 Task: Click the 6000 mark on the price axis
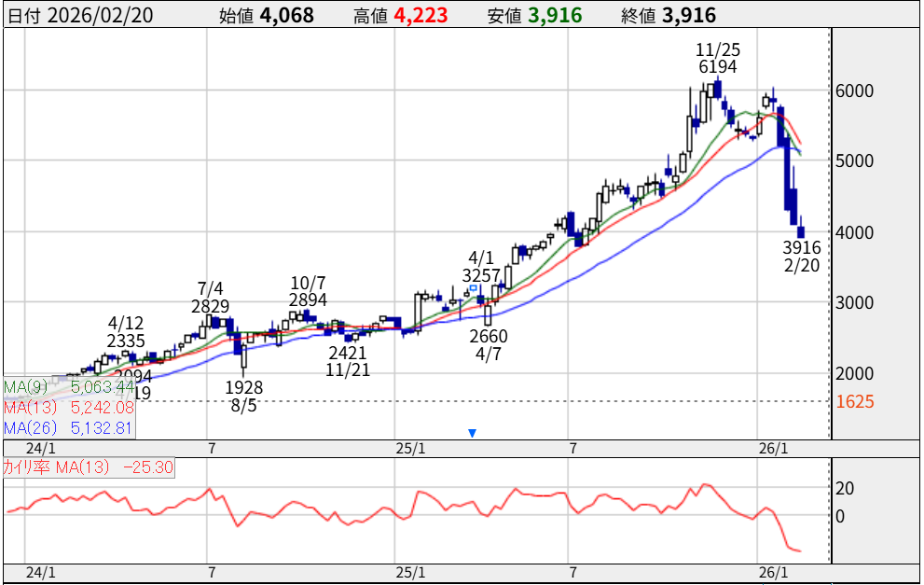(854, 91)
